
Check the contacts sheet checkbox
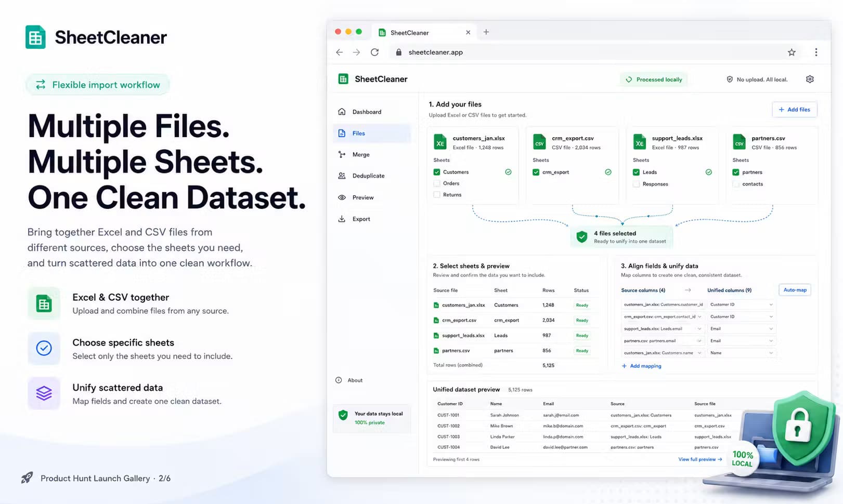pos(736,184)
